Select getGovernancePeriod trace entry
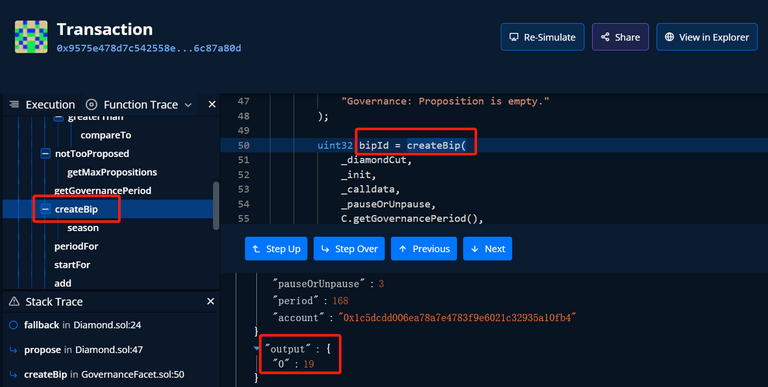768x387 pixels. point(103,191)
